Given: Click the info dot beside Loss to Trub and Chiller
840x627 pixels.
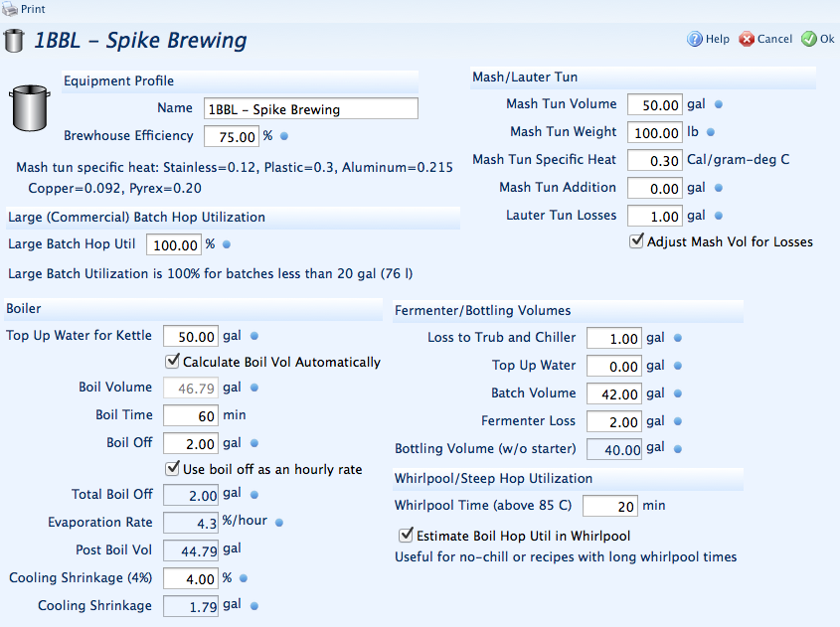Looking at the screenshot, I should coord(678,339).
